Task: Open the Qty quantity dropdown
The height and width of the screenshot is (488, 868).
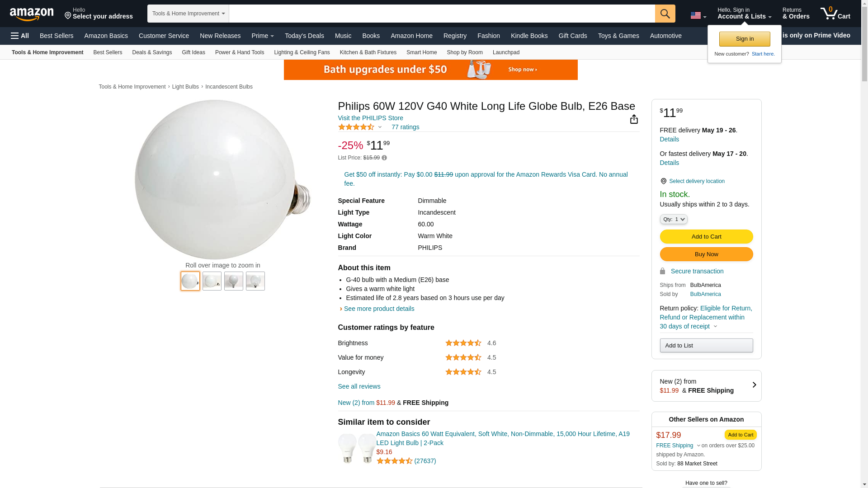Action: [673, 219]
